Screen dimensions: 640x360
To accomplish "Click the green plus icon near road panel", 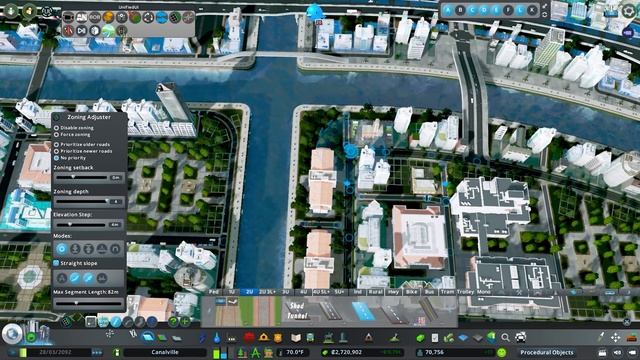I will [185, 322].
